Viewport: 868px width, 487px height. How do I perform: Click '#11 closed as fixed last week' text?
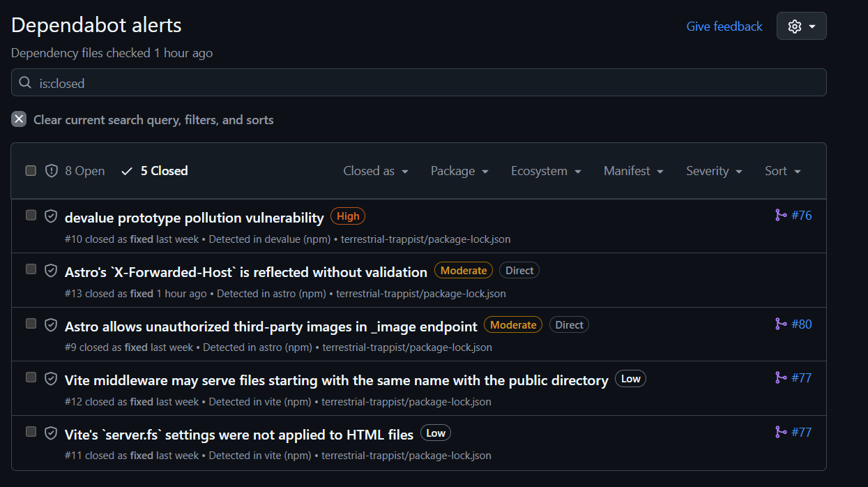131,456
